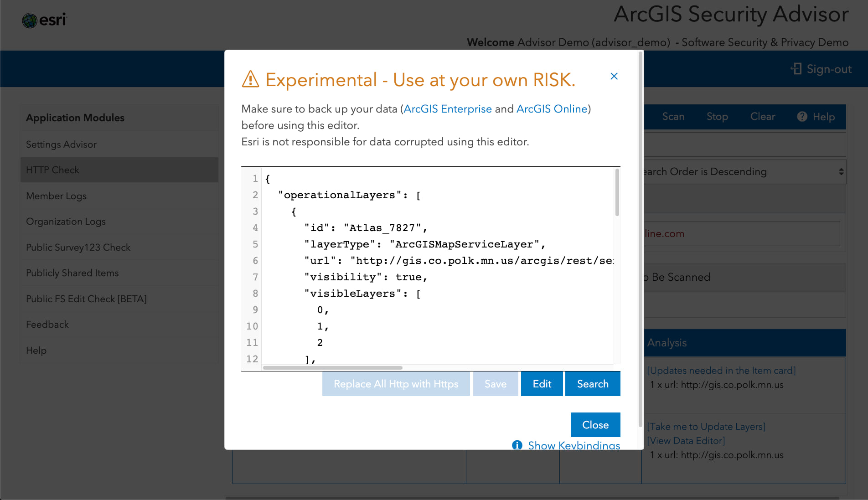The image size is (868, 500).
Task: Click the Edit button
Action: tap(542, 384)
